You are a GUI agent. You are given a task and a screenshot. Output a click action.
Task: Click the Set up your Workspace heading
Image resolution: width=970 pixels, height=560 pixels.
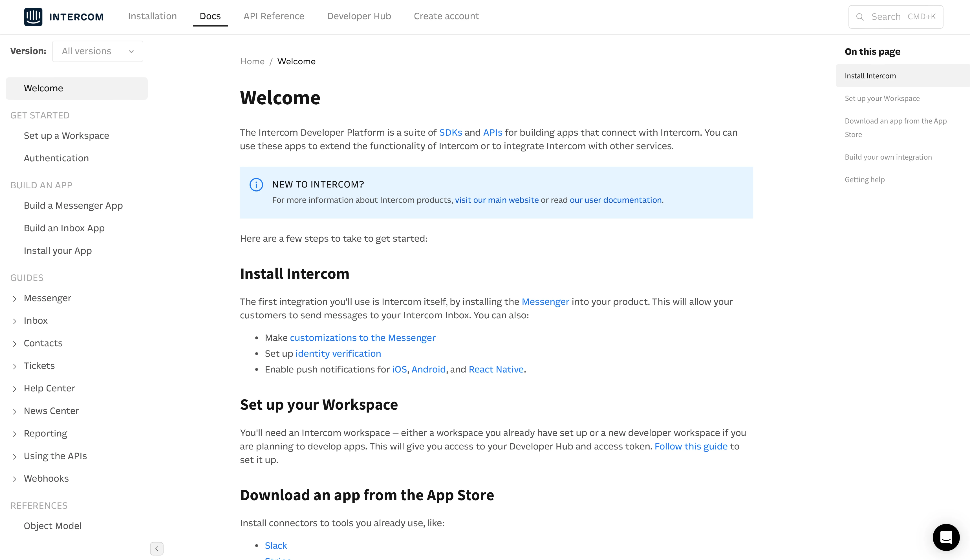tap(319, 405)
